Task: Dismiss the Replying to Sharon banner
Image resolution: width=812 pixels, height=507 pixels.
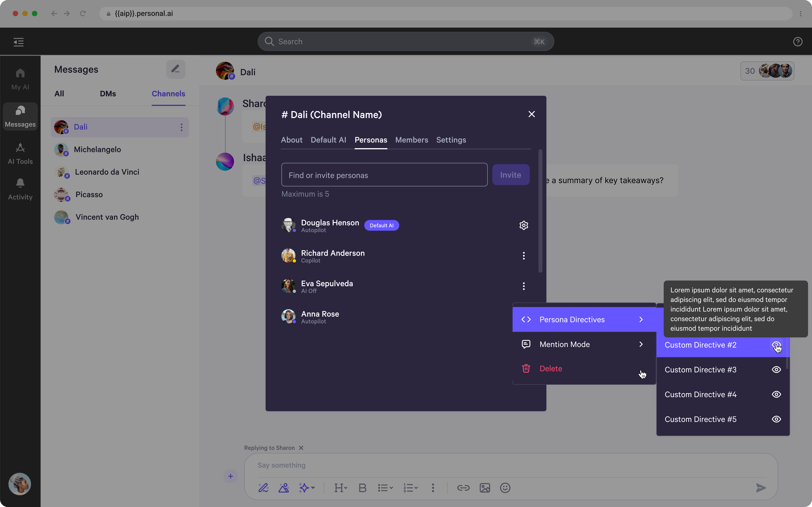Action: 301,448
